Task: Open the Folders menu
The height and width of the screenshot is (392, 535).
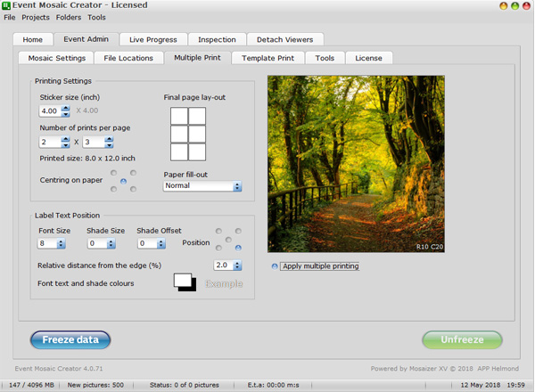Action: click(x=69, y=18)
